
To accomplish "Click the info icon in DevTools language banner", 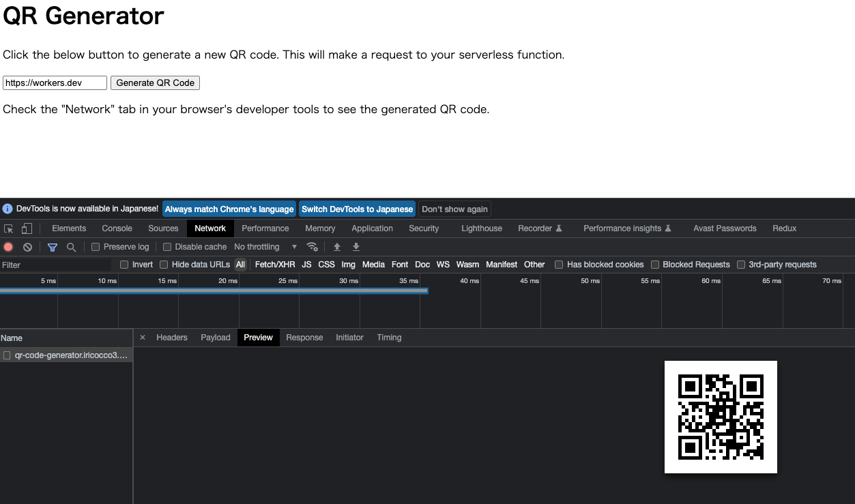I will 8,209.
